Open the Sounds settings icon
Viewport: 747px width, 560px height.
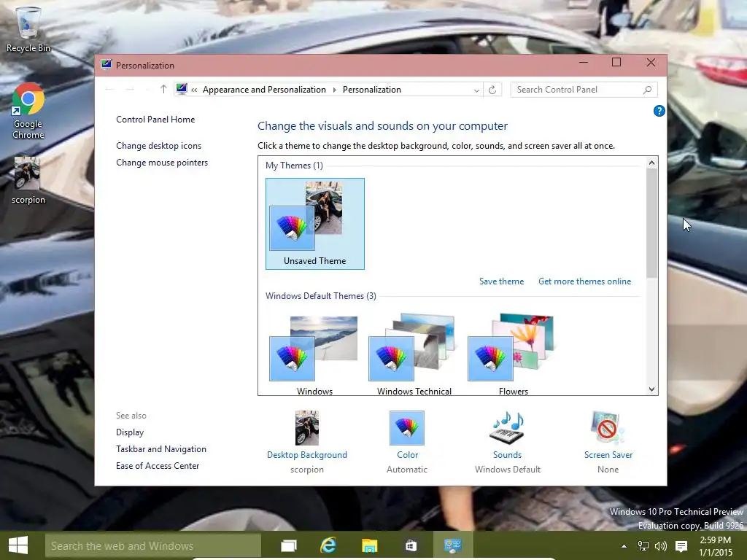pos(508,427)
